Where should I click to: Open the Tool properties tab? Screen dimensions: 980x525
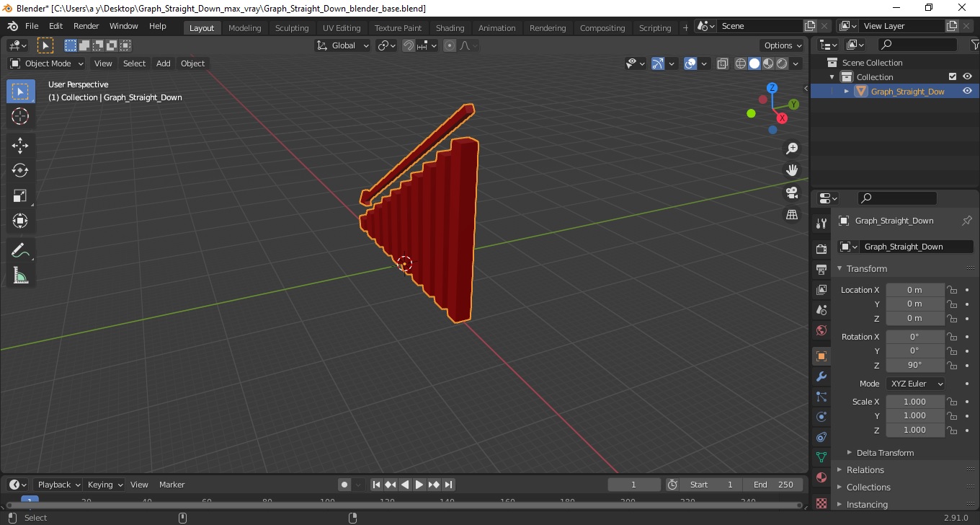pyautogui.click(x=821, y=223)
